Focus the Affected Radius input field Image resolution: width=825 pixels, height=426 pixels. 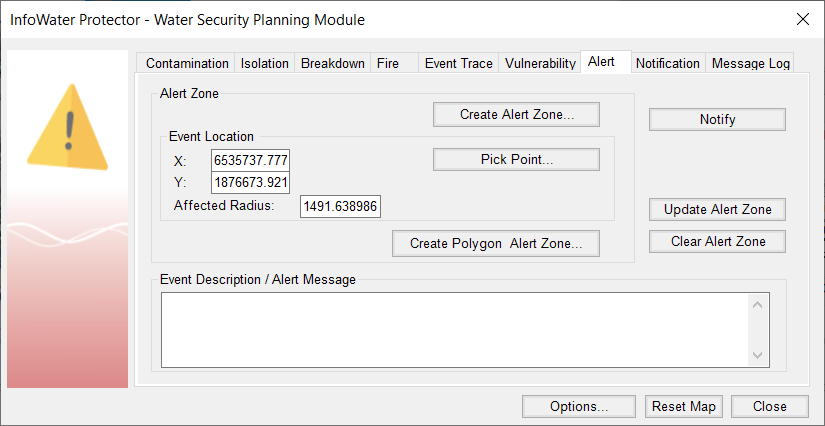pos(341,206)
